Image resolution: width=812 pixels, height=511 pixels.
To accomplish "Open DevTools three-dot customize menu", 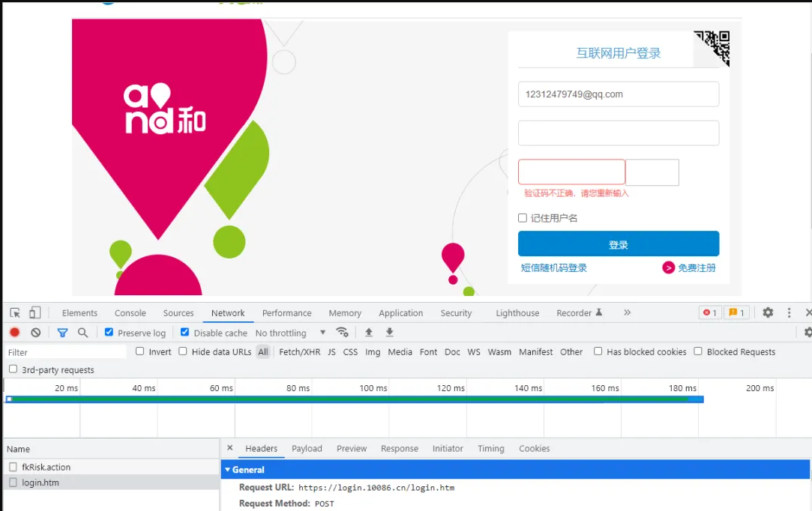I will click(789, 312).
